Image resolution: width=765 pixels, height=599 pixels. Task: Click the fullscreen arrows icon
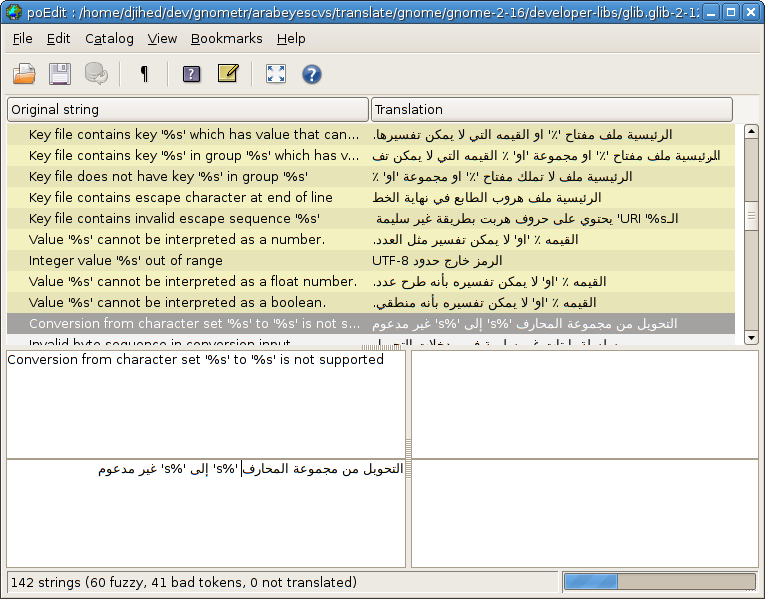[275, 74]
